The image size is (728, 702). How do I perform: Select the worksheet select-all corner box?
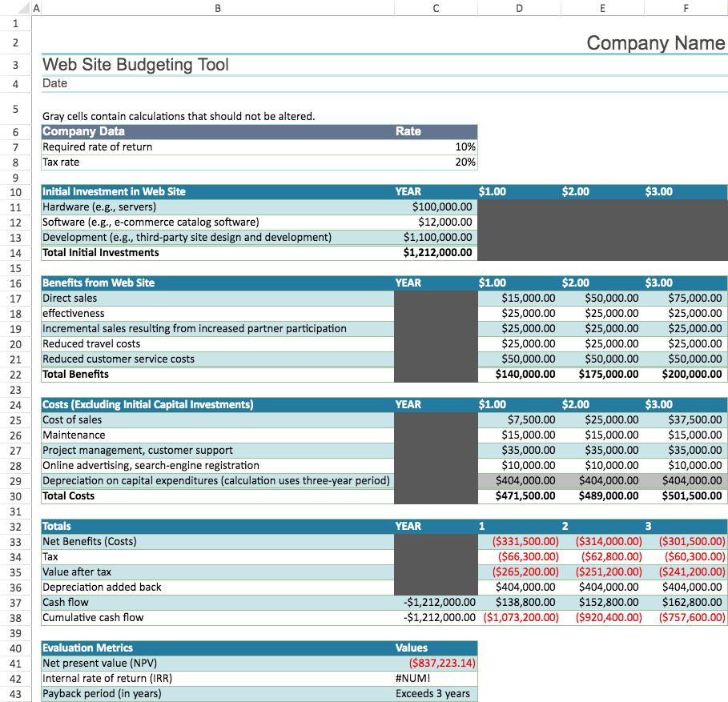23,7
